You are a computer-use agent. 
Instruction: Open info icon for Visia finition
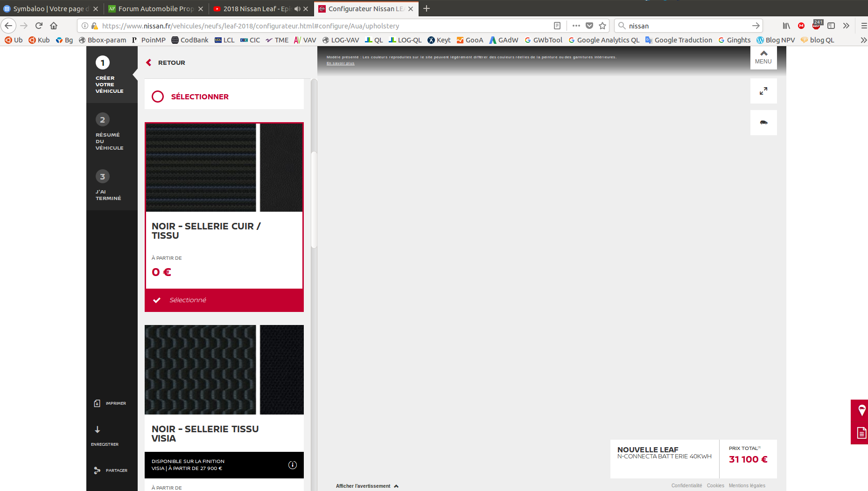(x=293, y=465)
